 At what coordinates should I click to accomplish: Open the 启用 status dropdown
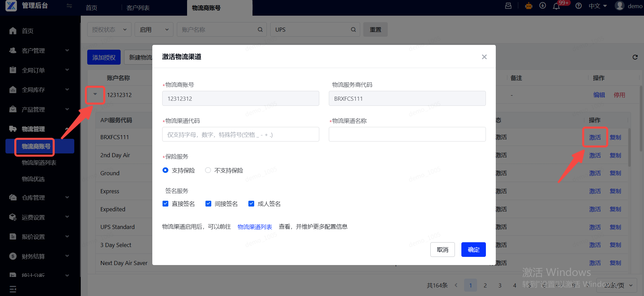coord(154,30)
